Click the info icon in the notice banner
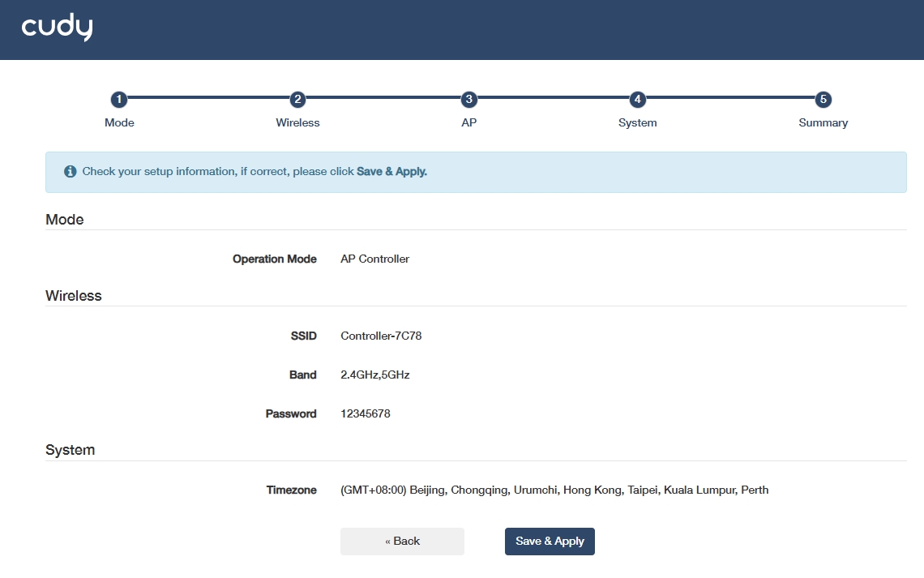The image size is (924, 578). [x=71, y=172]
